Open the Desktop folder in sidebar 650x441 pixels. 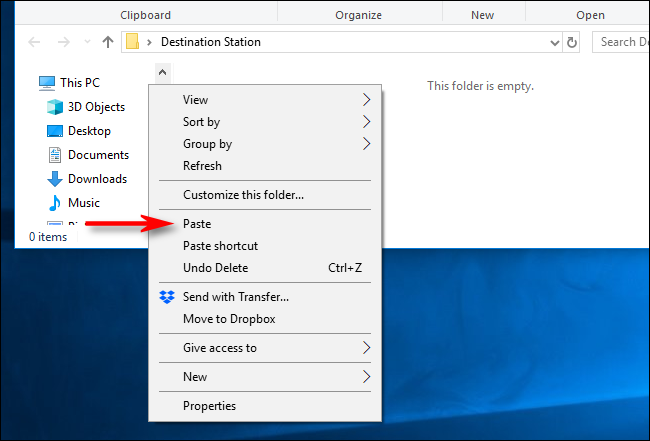[88, 131]
